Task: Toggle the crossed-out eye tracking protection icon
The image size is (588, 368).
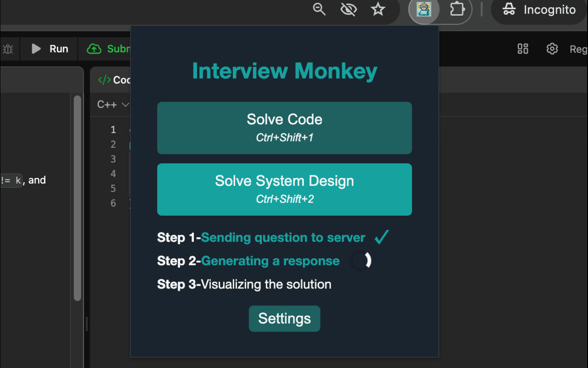Action: (349, 10)
